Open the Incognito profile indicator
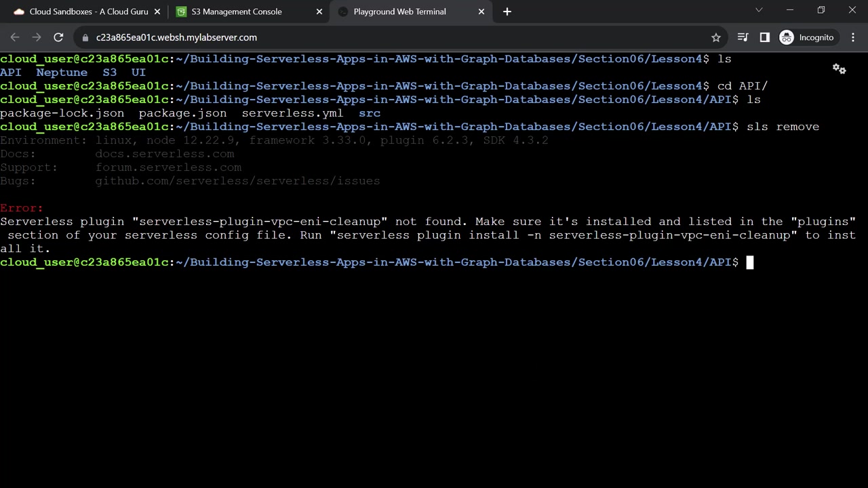The height and width of the screenshot is (488, 868). [x=807, y=37]
